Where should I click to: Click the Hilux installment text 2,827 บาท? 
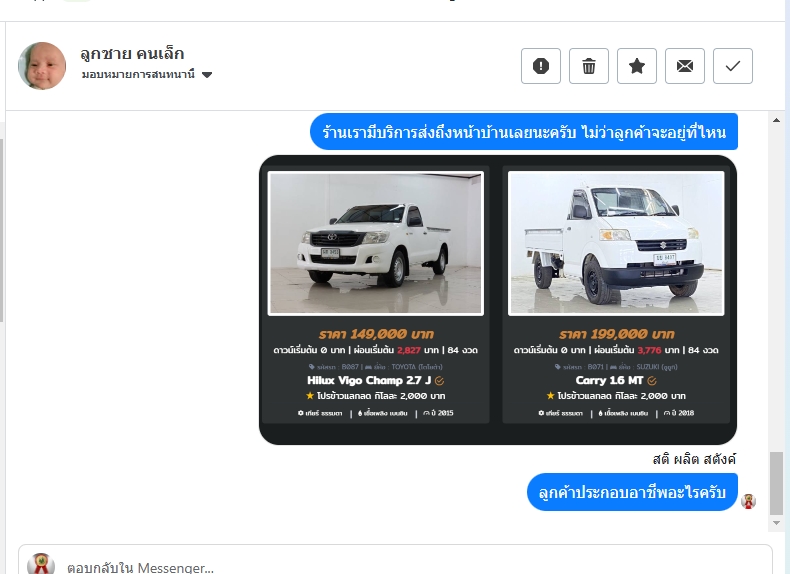417,350
